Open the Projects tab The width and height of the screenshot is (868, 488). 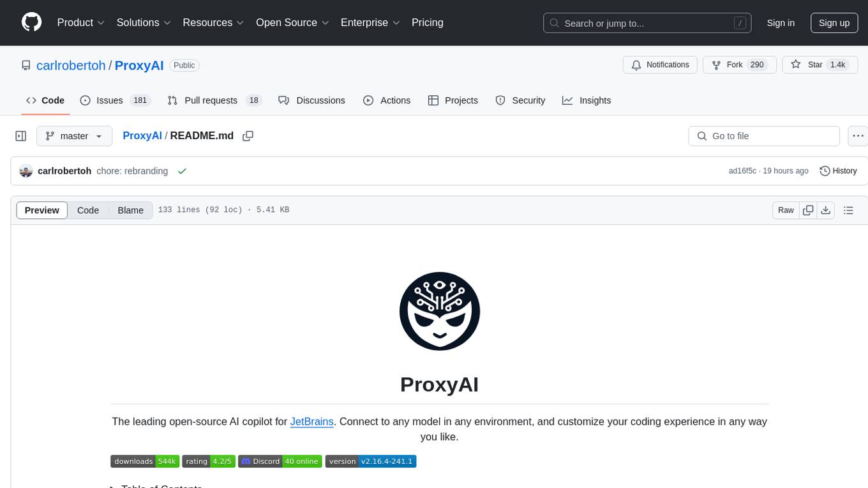[453, 100]
